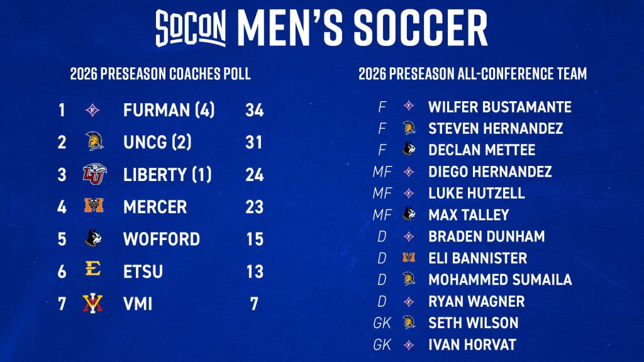Click the VMI logo beside rank 7
The width and height of the screenshot is (644, 362).
coord(92,304)
